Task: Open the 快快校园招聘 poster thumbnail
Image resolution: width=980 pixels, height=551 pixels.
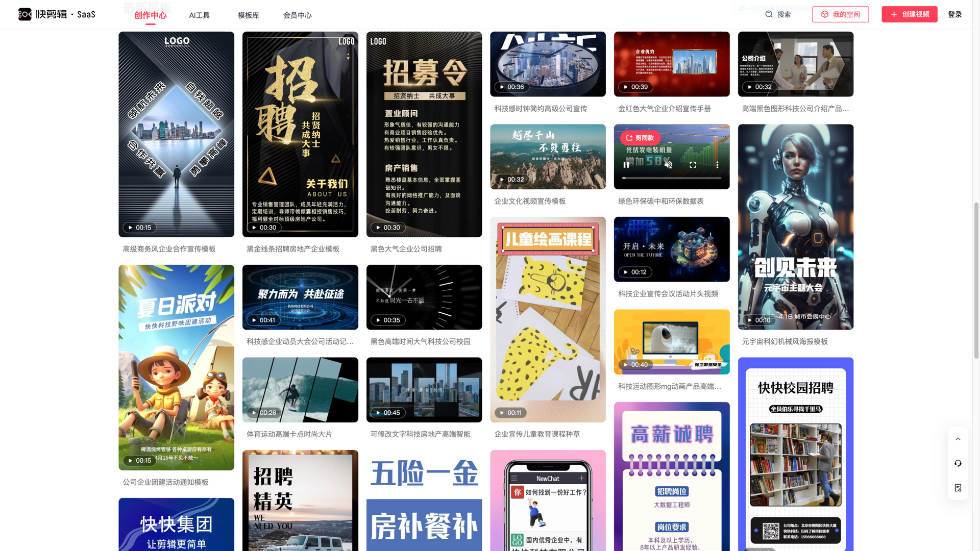Action: click(795, 454)
